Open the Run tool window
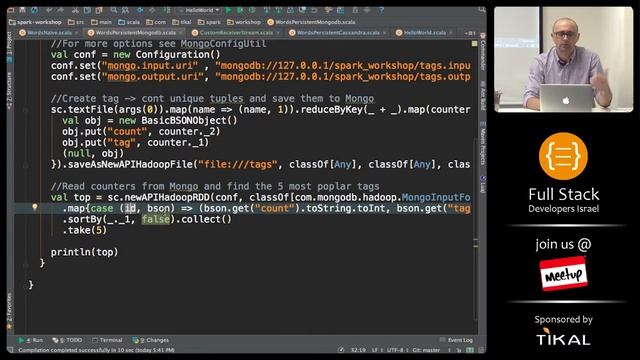 pyautogui.click(x=31, y=340)
